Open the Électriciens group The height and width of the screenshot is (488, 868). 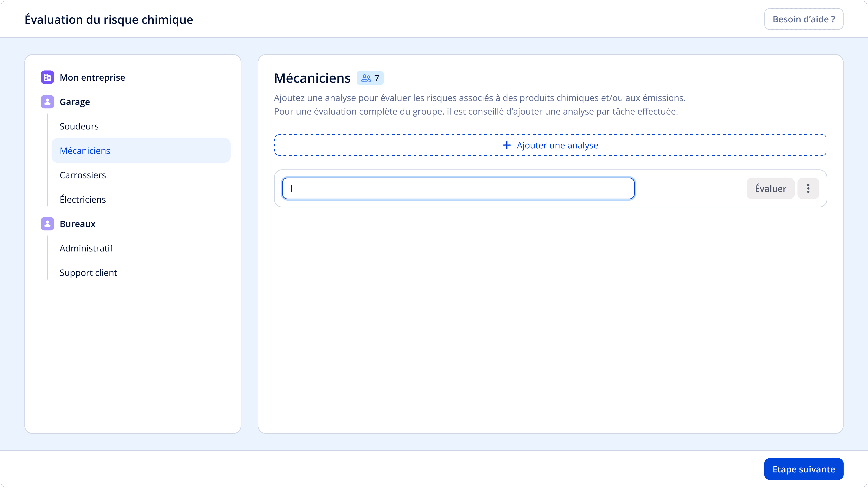point(83,199)
